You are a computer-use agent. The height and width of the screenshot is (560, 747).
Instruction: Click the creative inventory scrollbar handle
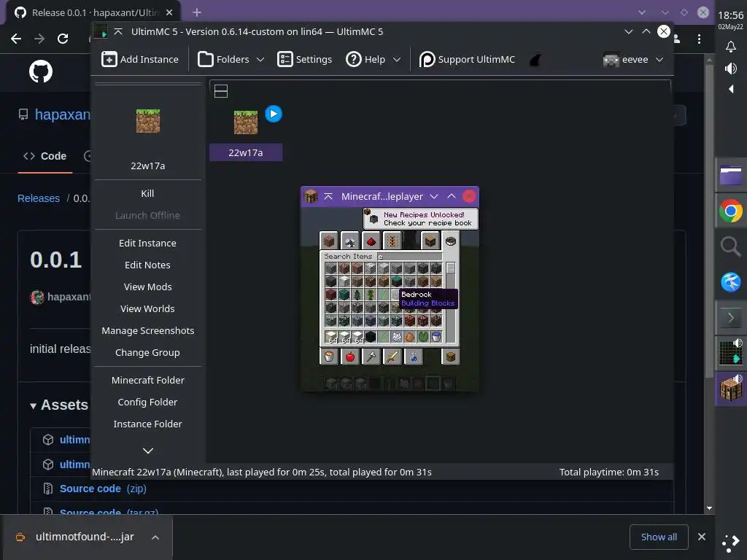(x=451, y=268)
